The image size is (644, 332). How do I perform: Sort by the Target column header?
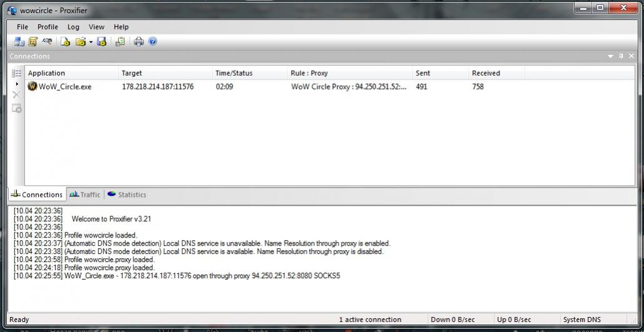[131, 73]
